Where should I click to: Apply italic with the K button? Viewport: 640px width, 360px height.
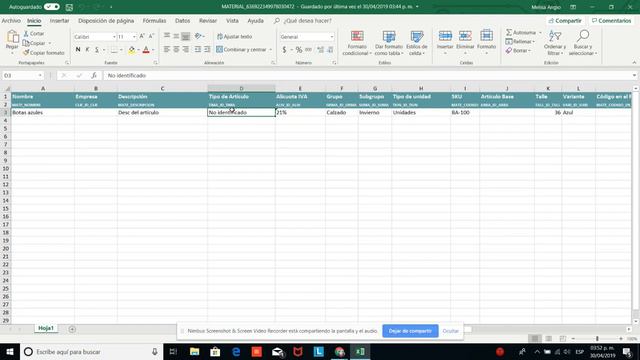(87, 49)
